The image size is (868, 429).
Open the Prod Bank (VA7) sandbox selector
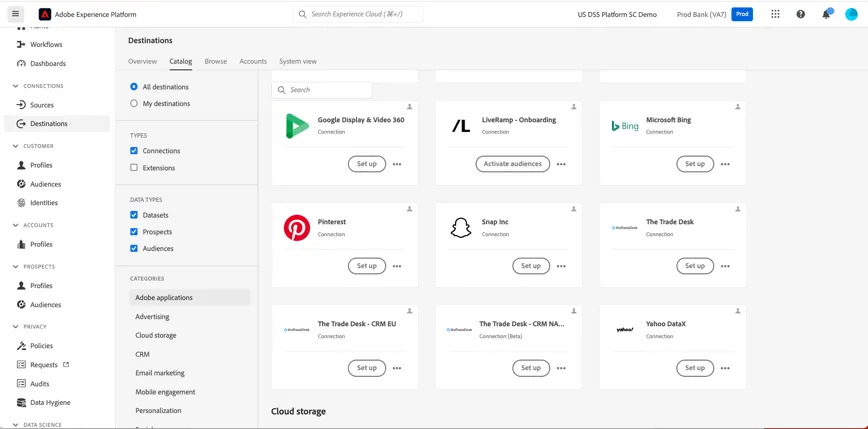(x=715, y=14)
